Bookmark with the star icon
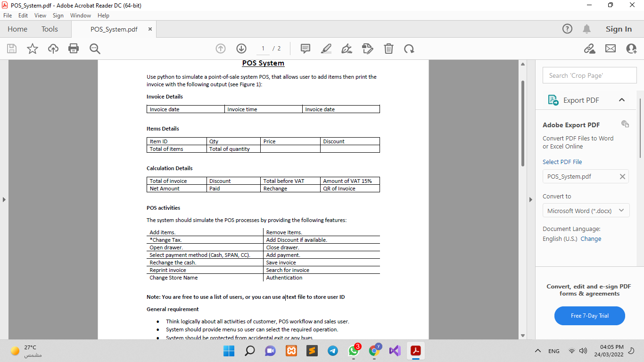 click(x=33, y=49)
